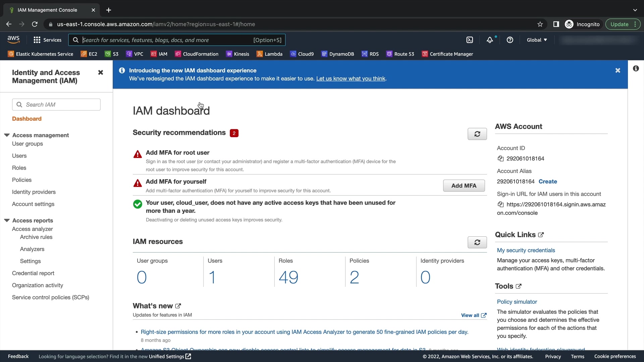Copy the Account ID number

tap(500, 159)
